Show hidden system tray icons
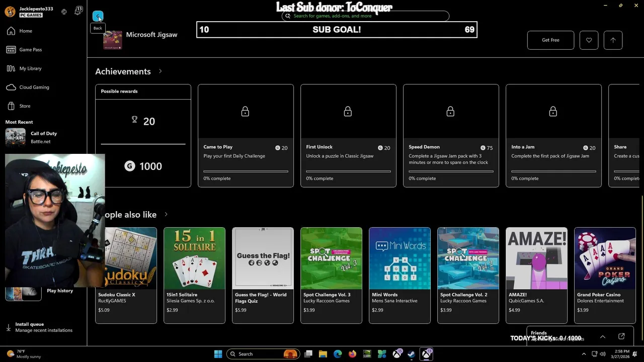Viewport: 644px width, 362px height. (584, 354)
